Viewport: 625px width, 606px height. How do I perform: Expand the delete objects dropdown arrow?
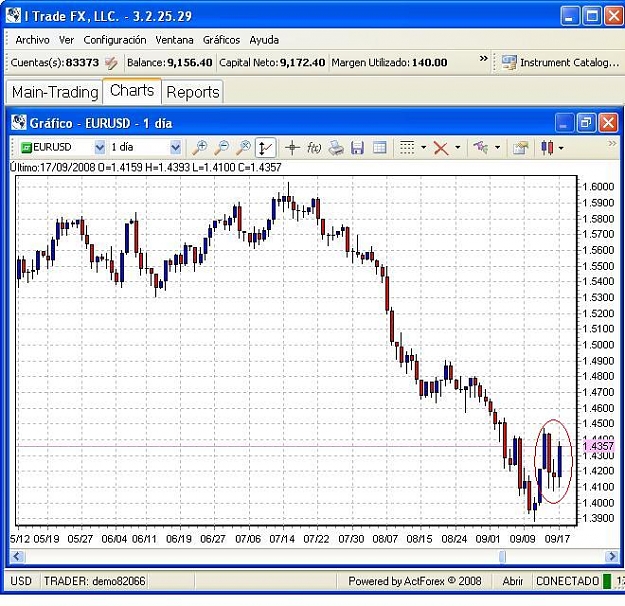coord(458,148)
